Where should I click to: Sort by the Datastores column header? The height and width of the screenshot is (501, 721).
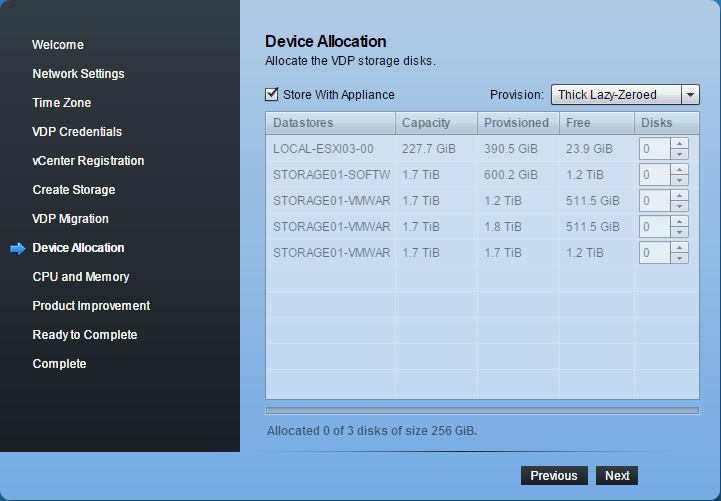point(330,123)
